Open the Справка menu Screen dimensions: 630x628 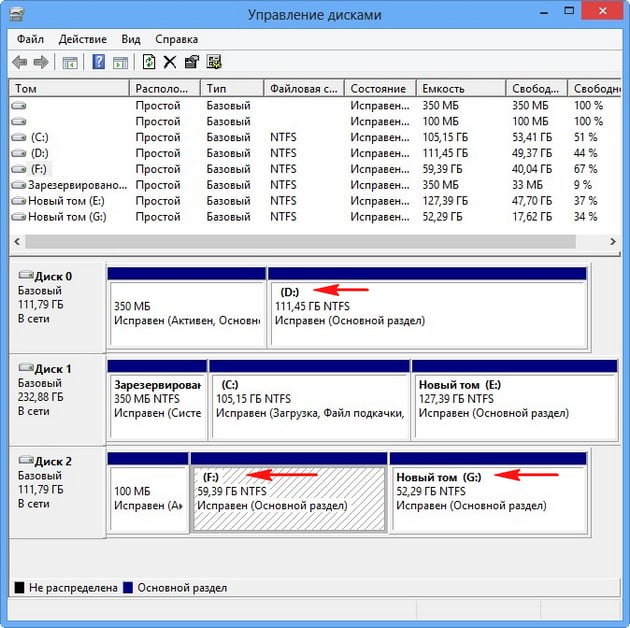tap(178, 39)
